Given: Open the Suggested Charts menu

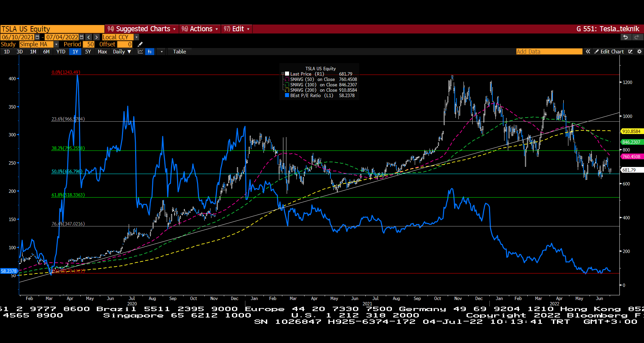Looking at the screenshot, I should tap(142, 29).
